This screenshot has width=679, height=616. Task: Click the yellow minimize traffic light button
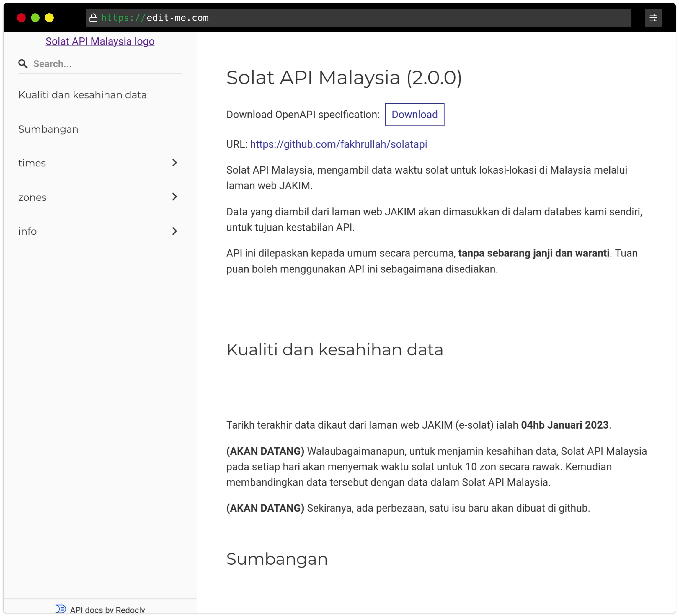tap(50, 18)
